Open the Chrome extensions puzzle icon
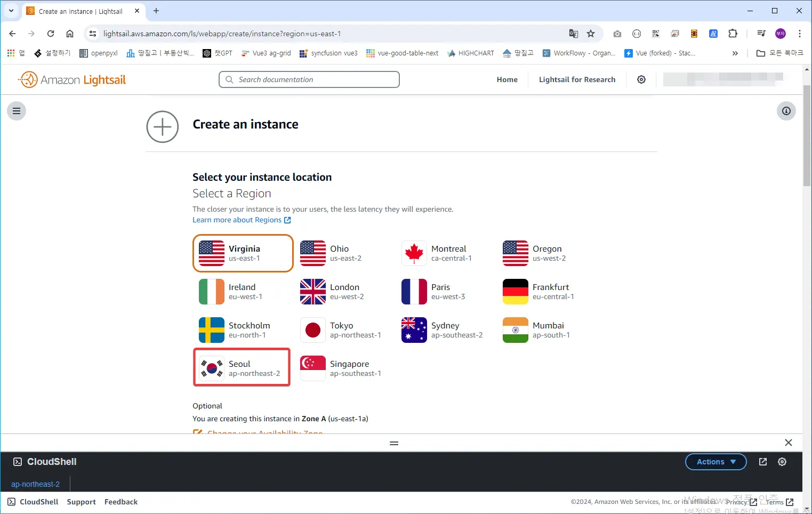 (733, 34)
